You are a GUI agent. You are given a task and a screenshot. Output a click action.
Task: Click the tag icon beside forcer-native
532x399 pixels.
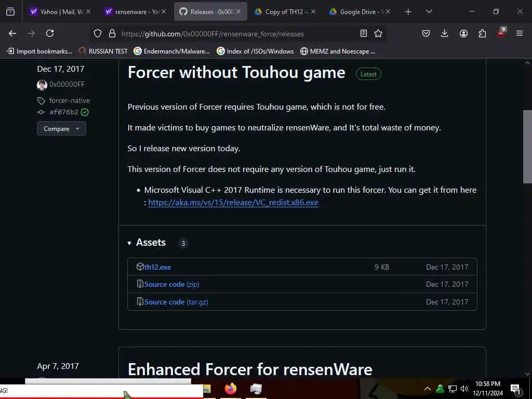coord(41,101)
